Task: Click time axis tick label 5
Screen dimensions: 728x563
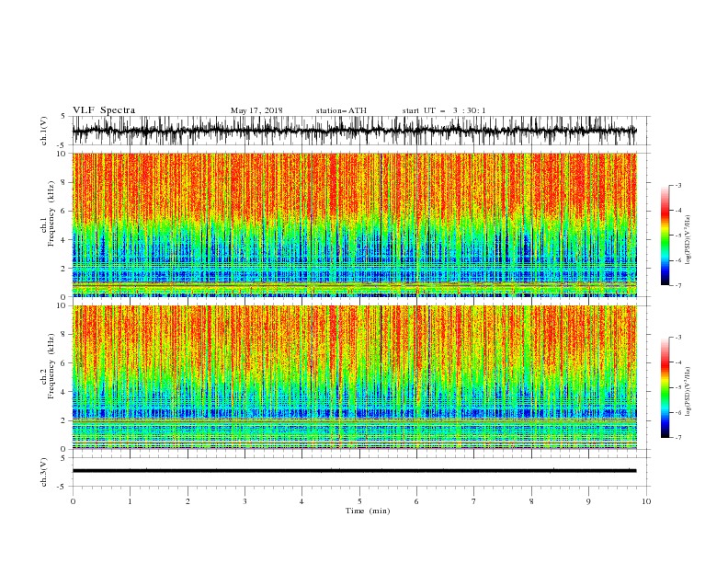Action: (x=359, y=501)
